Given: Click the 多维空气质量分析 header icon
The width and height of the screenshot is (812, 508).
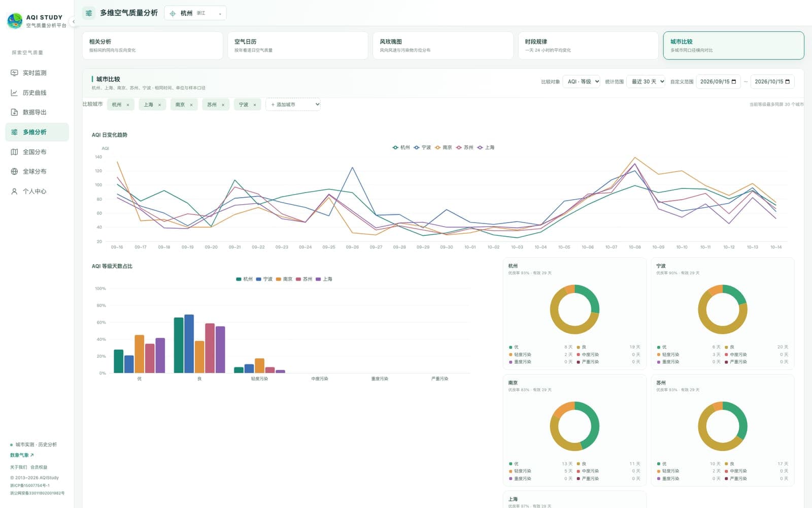Looking at the screenshot, I should coord(89,13).
